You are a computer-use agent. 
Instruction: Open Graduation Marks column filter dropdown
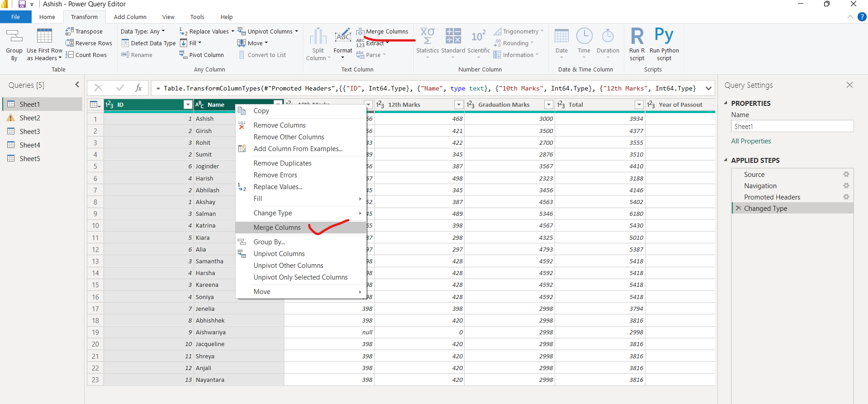click(549, 105)
